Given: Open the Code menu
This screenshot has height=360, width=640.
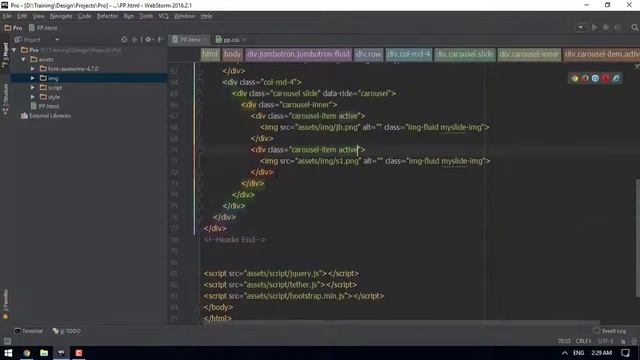Looking at the screenshot, I should click(x=84, y=16).
